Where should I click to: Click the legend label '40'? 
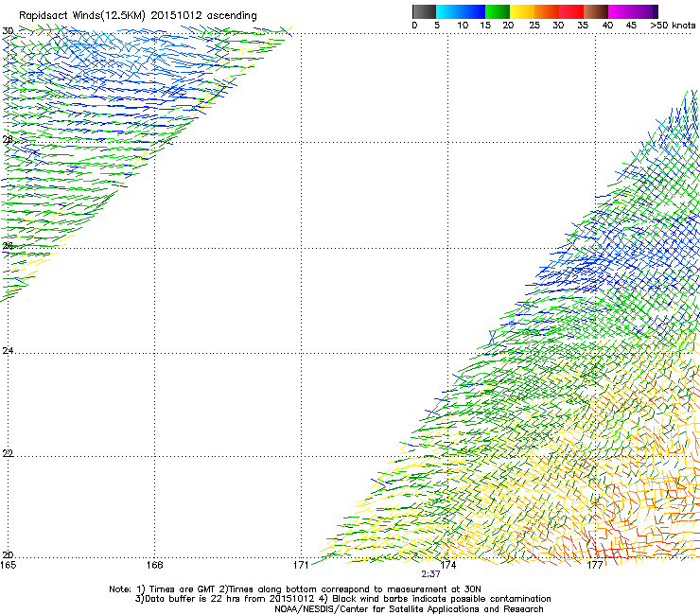point(607,25)
